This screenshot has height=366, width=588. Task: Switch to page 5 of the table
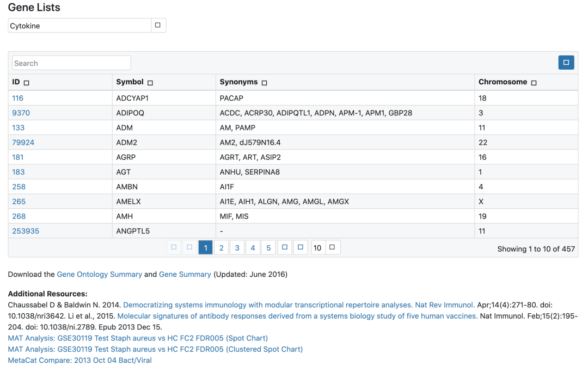pyautogui.click(x=268, y=248)
